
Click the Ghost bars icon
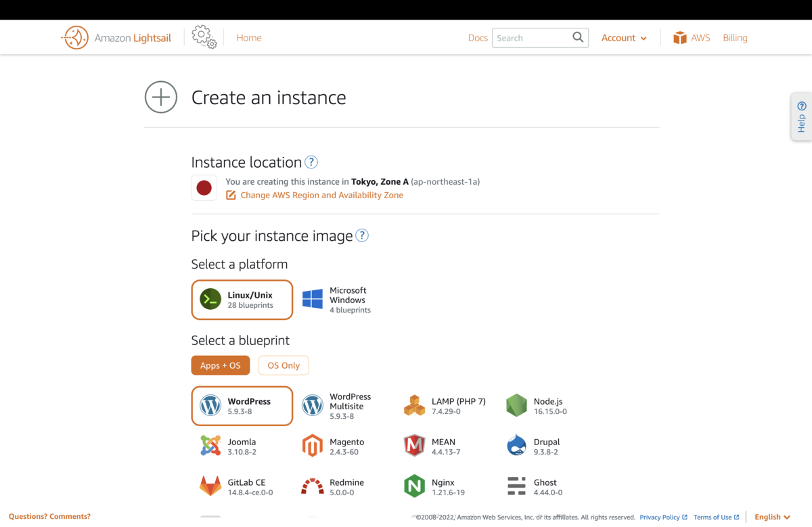click(516, 486)
